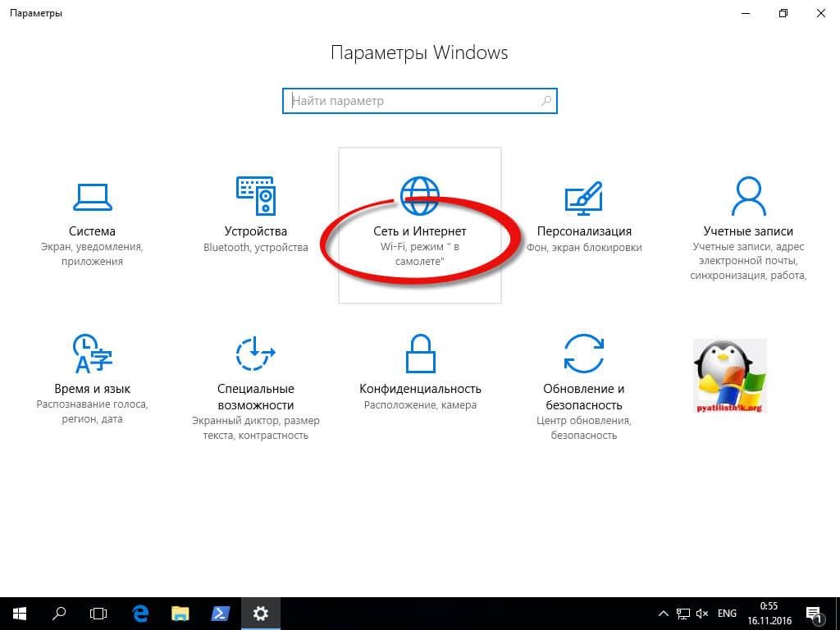Open Время и язык clock icon

92,354
